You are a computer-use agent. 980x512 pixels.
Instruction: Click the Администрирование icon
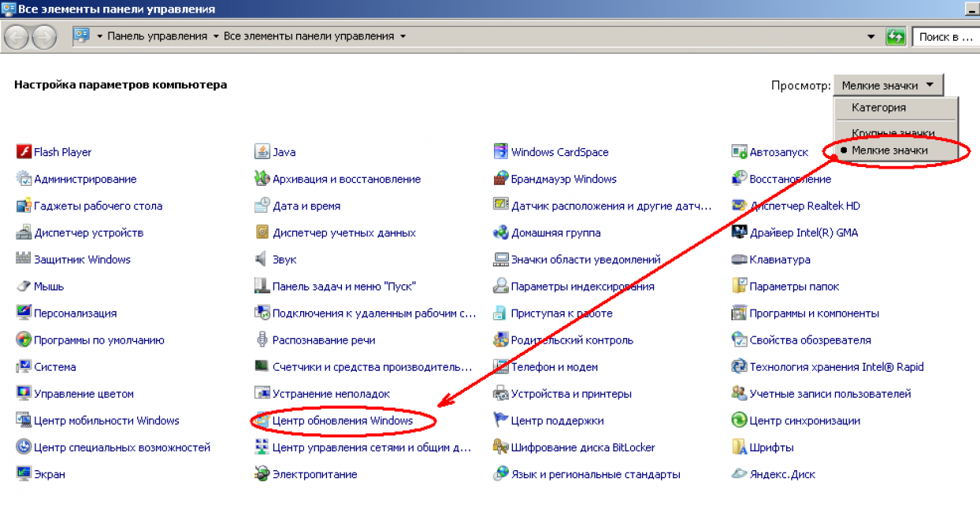click(23, 179)
